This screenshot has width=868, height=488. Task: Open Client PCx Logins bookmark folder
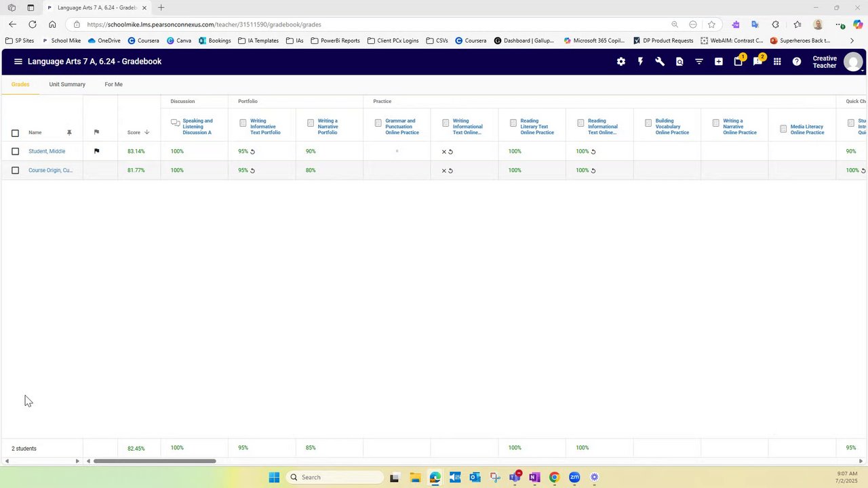point(393,41)
